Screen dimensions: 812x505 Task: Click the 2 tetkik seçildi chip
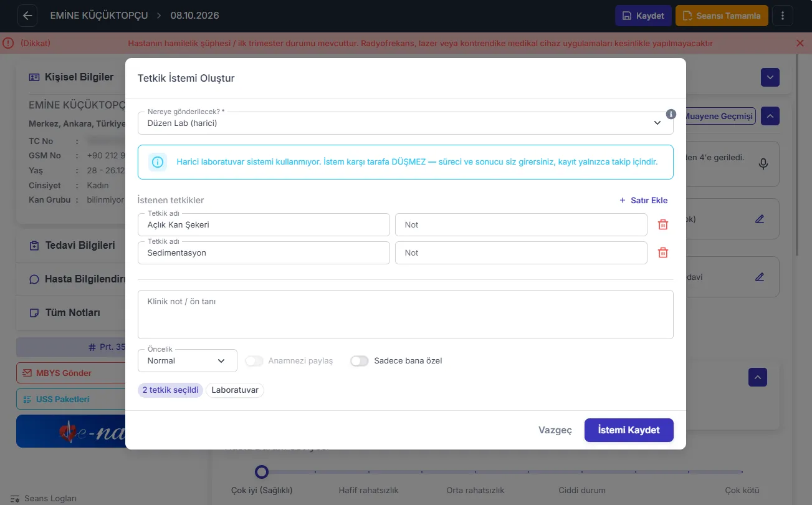tap(170, 390)
